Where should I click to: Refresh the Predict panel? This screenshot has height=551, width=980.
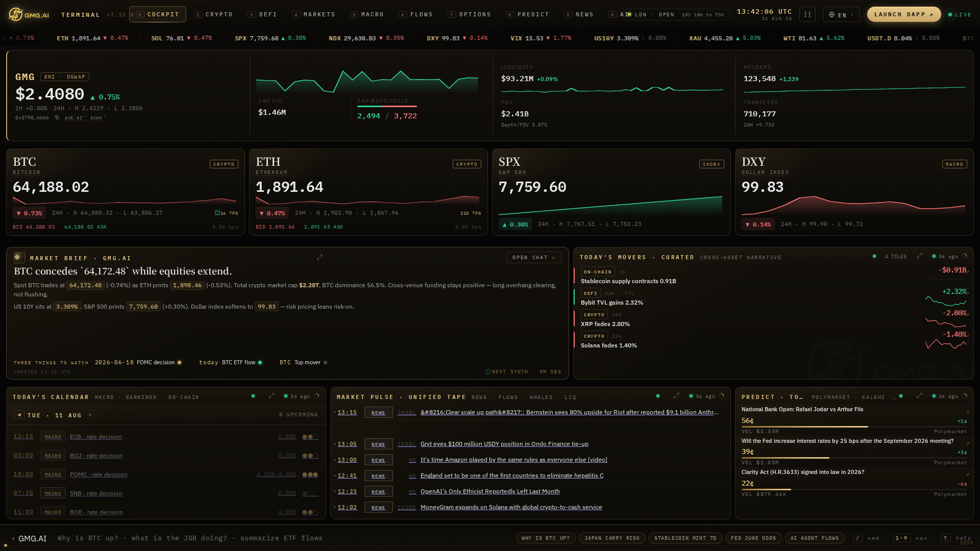[x=965, y=396]
